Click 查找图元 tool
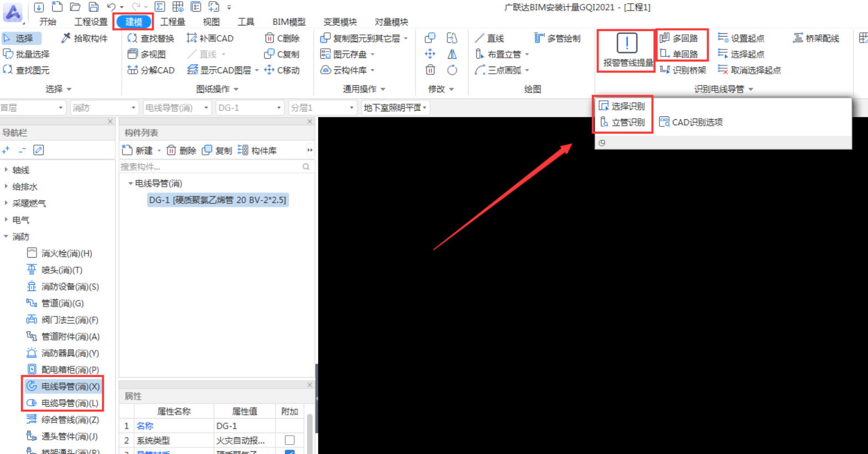 [26, 70]
